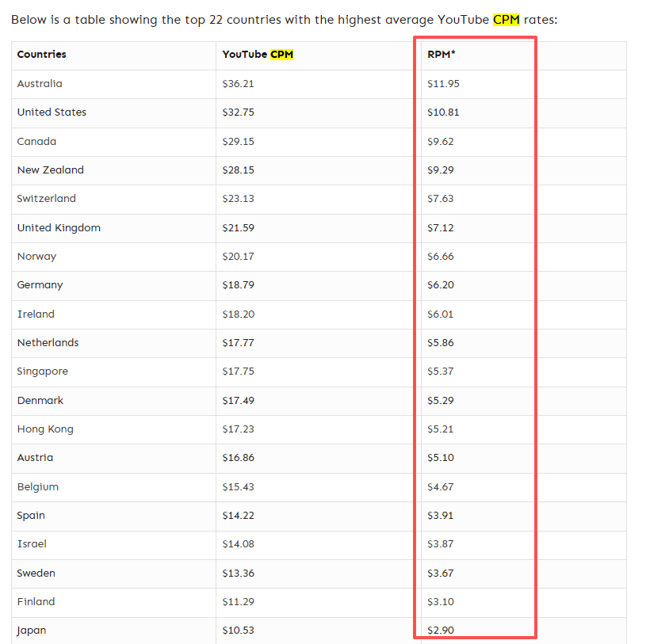Select the Singapore country cell
This screenshot has width=646, height=644.
pos(43,372)
